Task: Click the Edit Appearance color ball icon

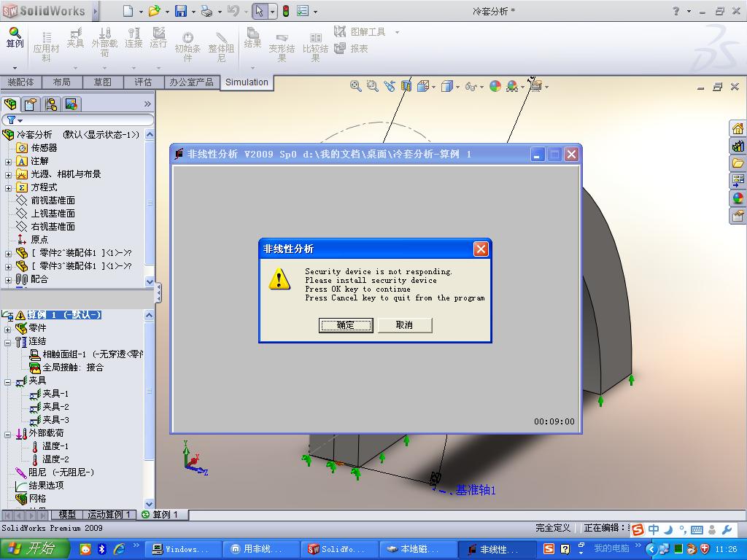Action: [x=495, y=86]
